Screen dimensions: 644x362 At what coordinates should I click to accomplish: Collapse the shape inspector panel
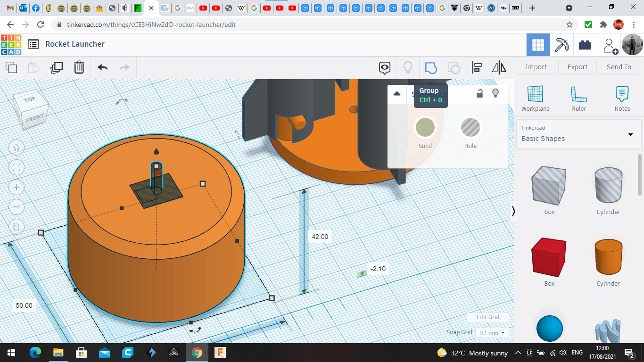tap(397, 93)
